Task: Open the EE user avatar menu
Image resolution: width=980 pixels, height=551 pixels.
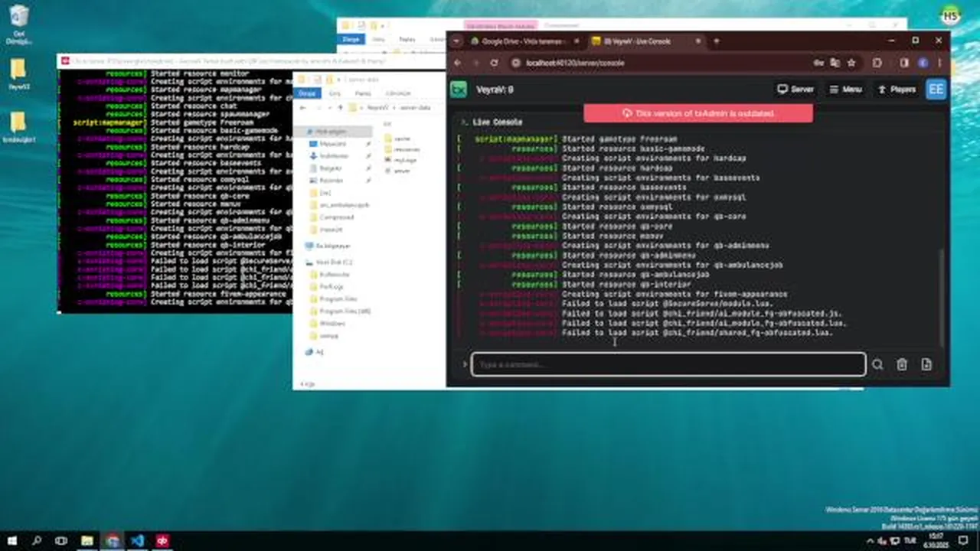Action: (x=936, y=90)
